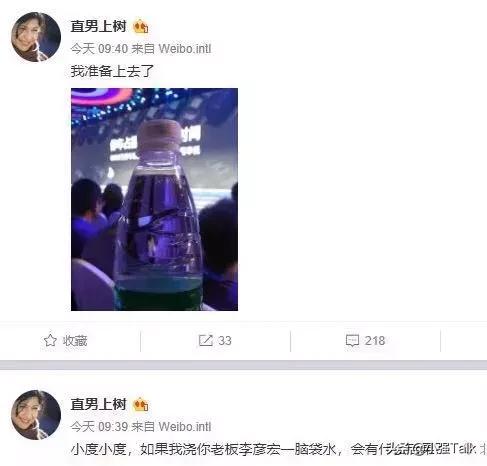Click the 收藏 favorite label

tap(75, 341)
